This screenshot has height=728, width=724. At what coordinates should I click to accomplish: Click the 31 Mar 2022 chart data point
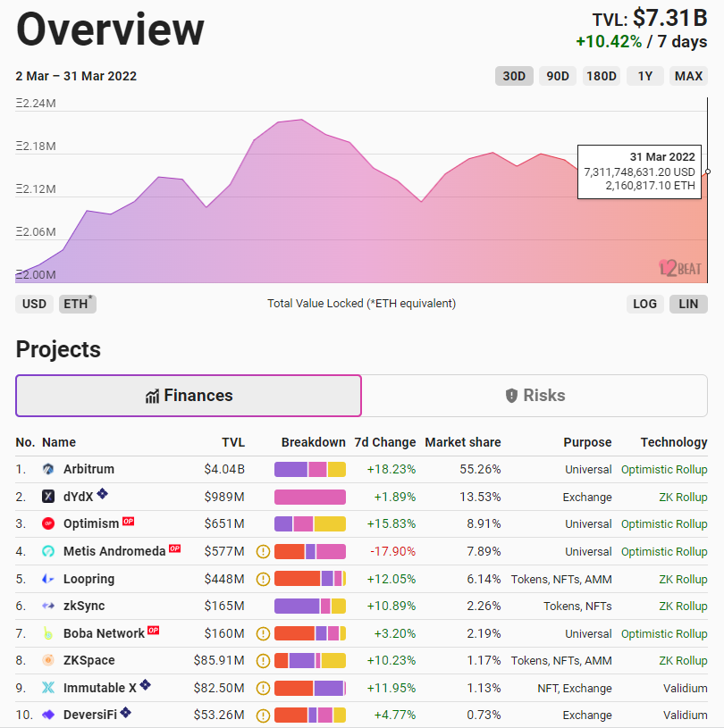(x=707, y=172)
